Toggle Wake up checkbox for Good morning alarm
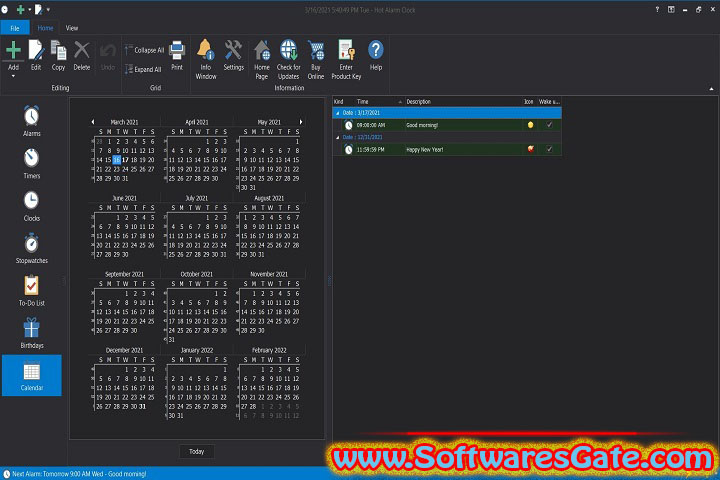The height and width of the screenshot is (480, 720). 549,124
